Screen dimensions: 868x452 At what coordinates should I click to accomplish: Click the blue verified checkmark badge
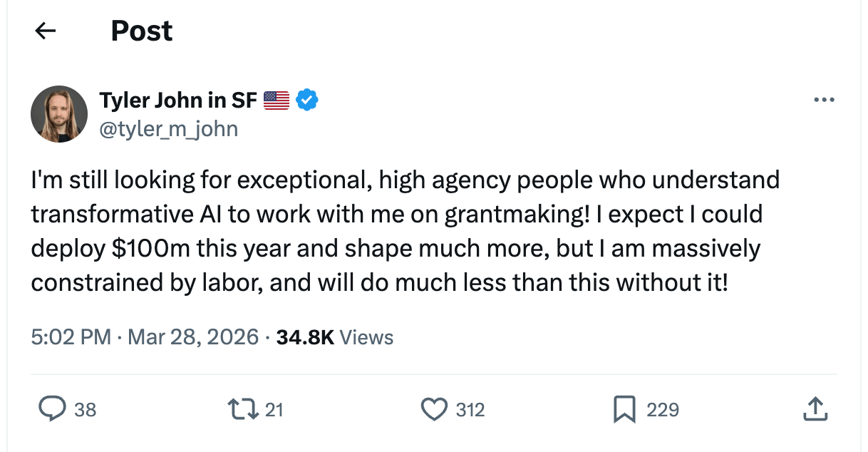pos(307,101)
